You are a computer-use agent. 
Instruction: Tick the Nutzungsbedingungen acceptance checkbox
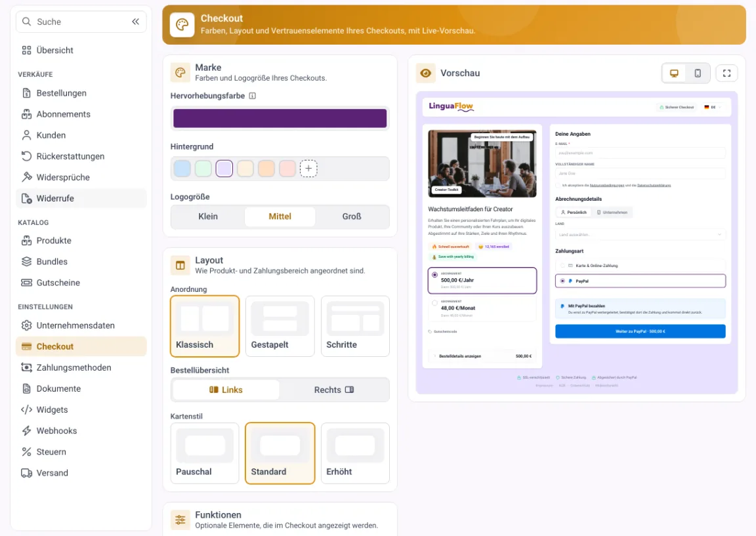click(x=558, y=185)
